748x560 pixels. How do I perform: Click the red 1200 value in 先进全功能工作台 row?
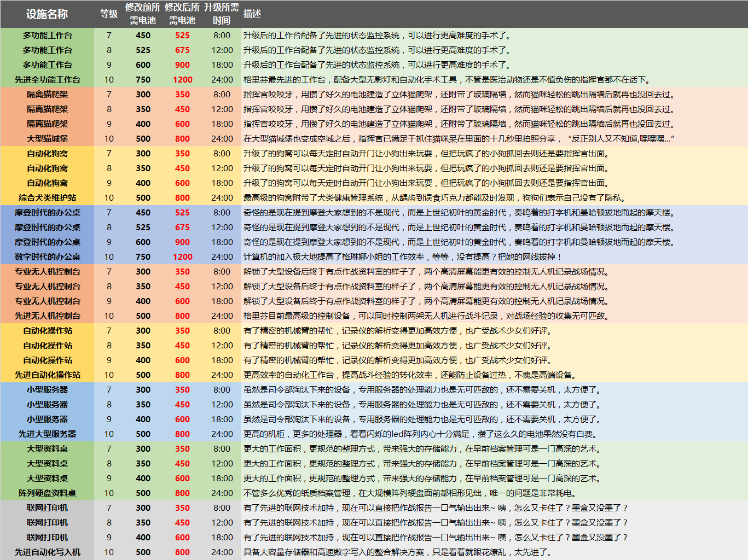click(182, 80)
